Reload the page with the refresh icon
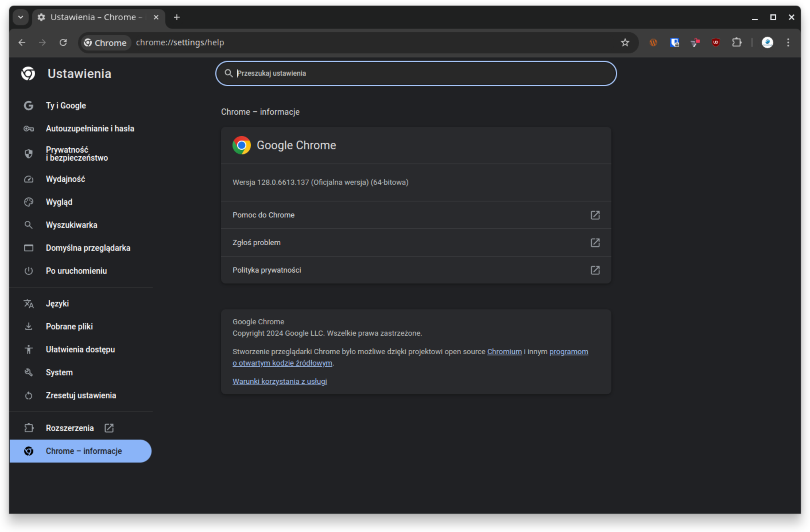 click(x=63, y=42)
